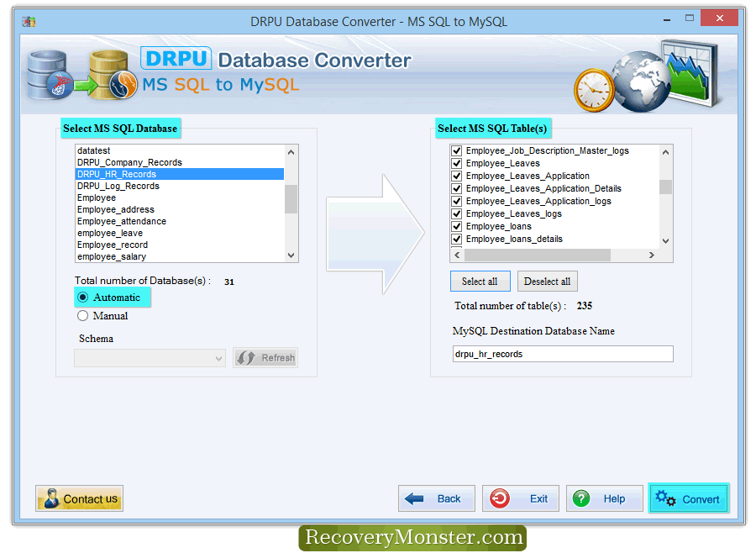756x553 pixels.
Task: Click the database list vertical scrollbar thumb
Action: (291, 199)
